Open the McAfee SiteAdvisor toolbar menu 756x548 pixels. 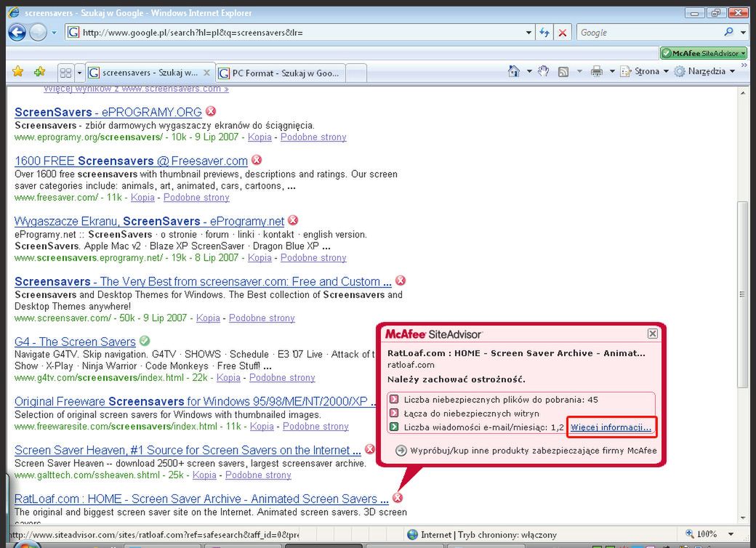pos(704,53)
